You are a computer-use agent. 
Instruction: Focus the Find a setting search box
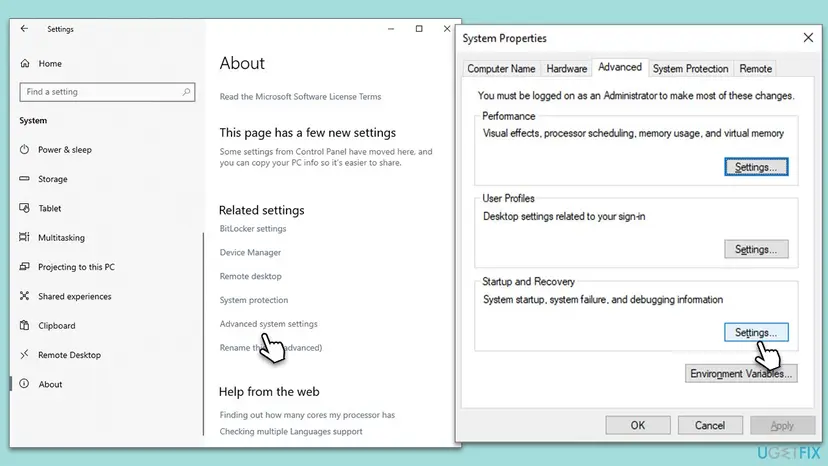coord(107,92)
